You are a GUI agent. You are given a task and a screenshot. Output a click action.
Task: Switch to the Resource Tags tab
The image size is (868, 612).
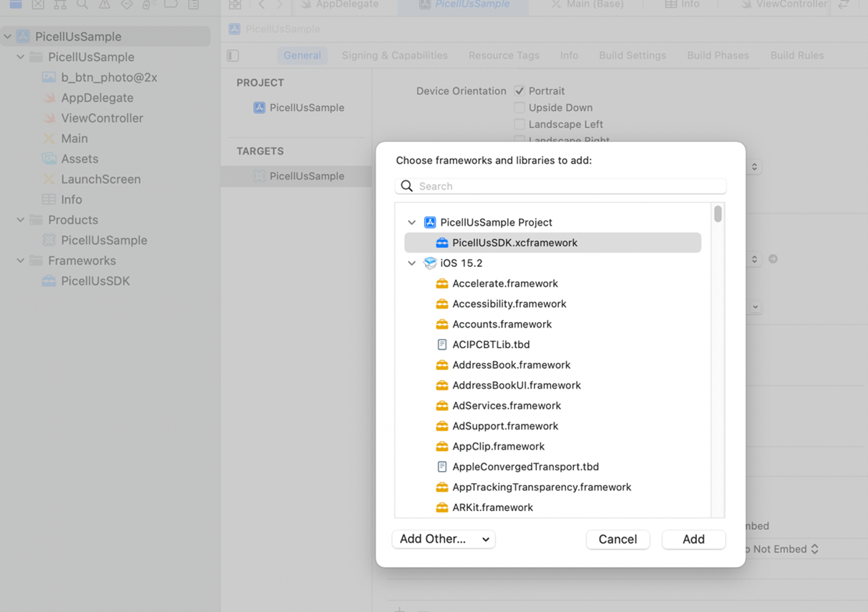(504, 55)
